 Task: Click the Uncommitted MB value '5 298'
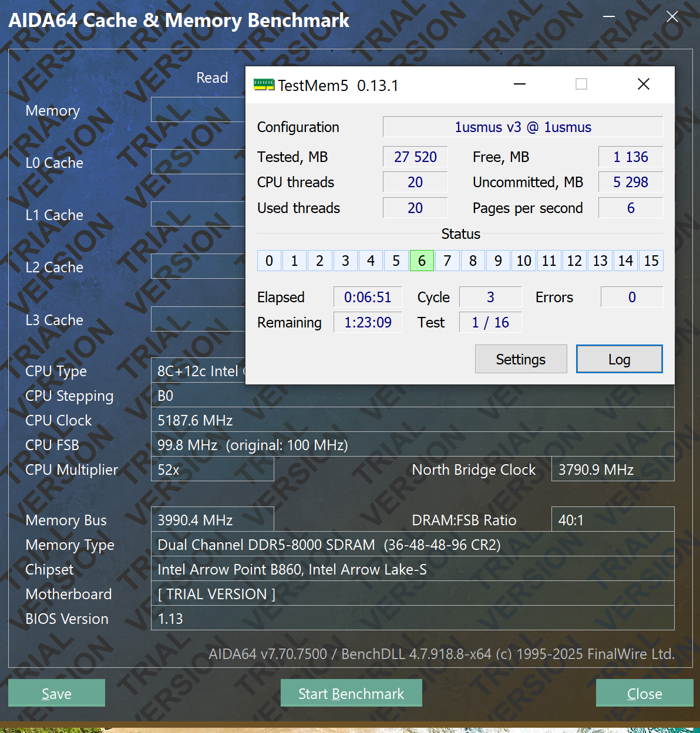pyautogui.click(x=631, y=182)
